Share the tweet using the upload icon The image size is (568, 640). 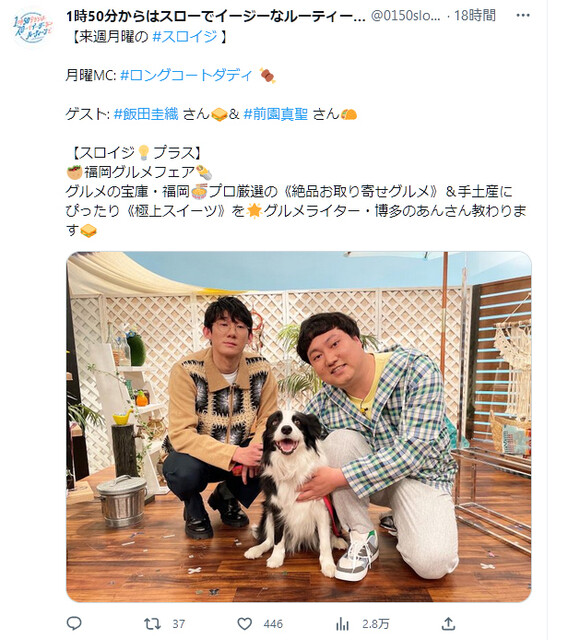pyautogui.click(x=448, y=623)
